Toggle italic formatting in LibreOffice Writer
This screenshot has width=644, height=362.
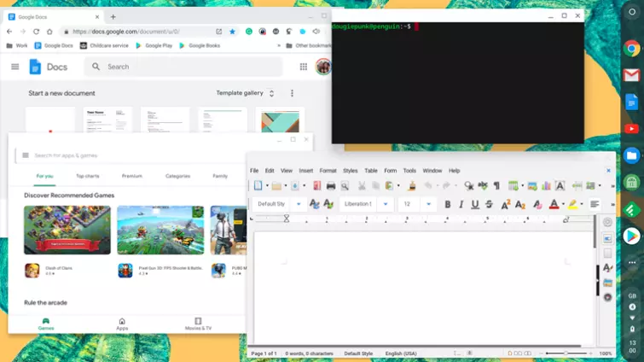461,205
